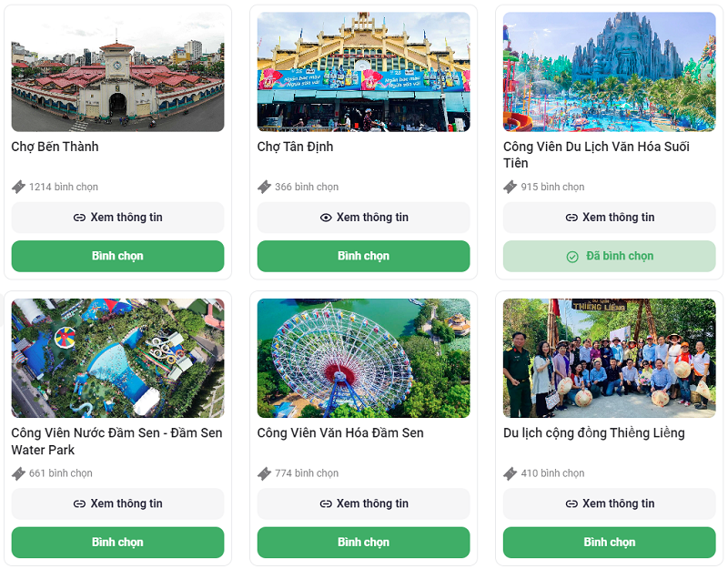This screenshot has width=728, height=569.
Task: Vote for Chợ Bến Thành
Action: pyautogui.click(x=117, y=256)
